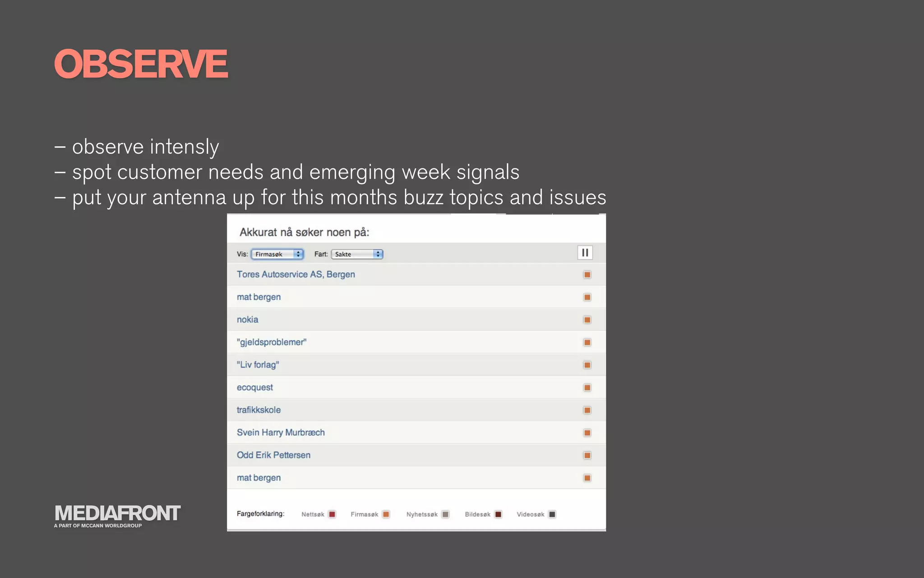Click the Nettsøk red legend swatch
924x578 pixels.
(332, 514)
